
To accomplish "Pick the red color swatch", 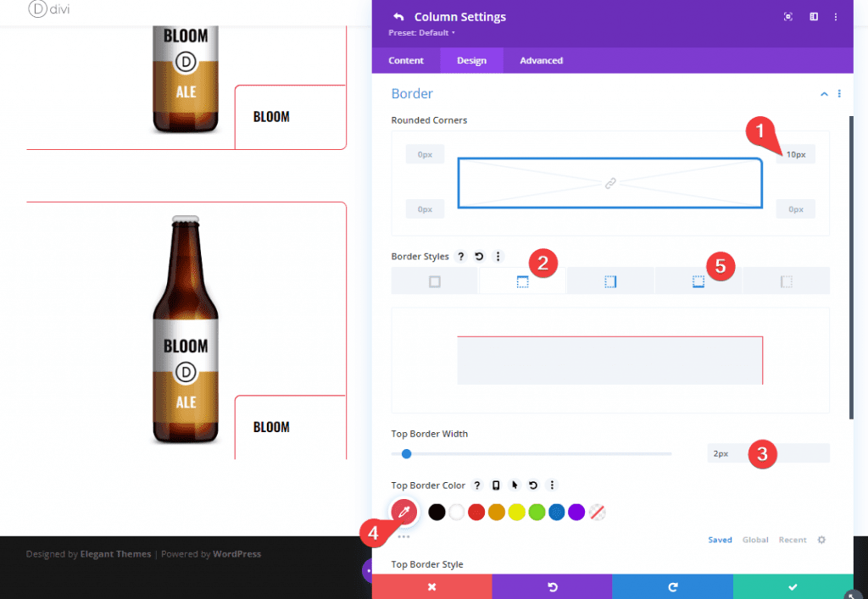I will coord(476,513).
